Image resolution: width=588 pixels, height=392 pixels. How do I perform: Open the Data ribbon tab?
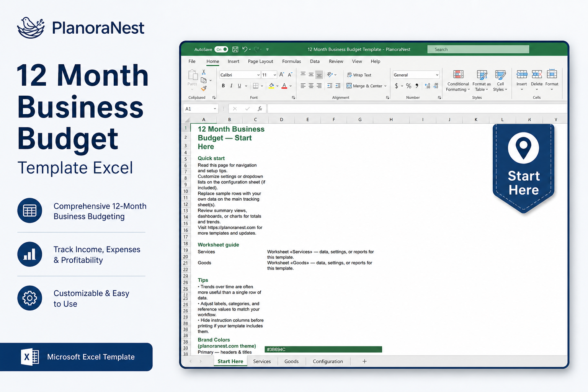[315, 61]
